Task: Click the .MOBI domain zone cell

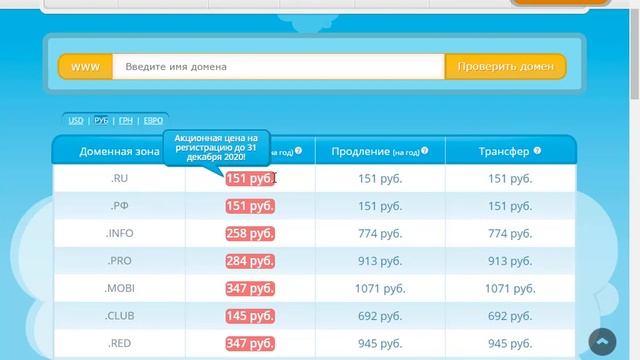Action: pos(119,288)
